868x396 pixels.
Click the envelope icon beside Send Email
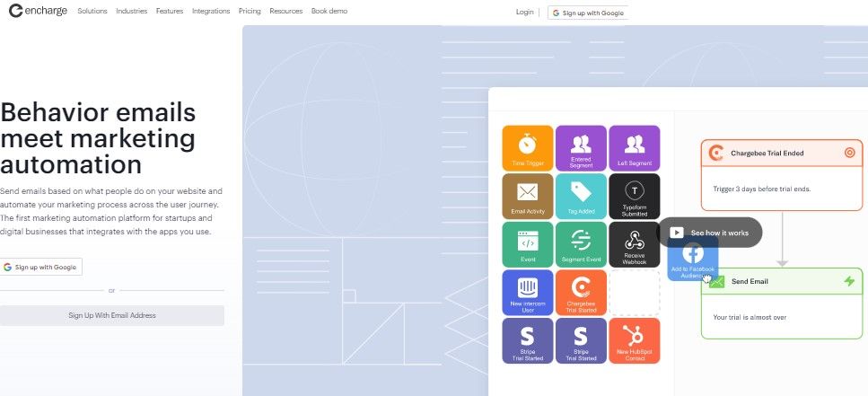(716, 281)
